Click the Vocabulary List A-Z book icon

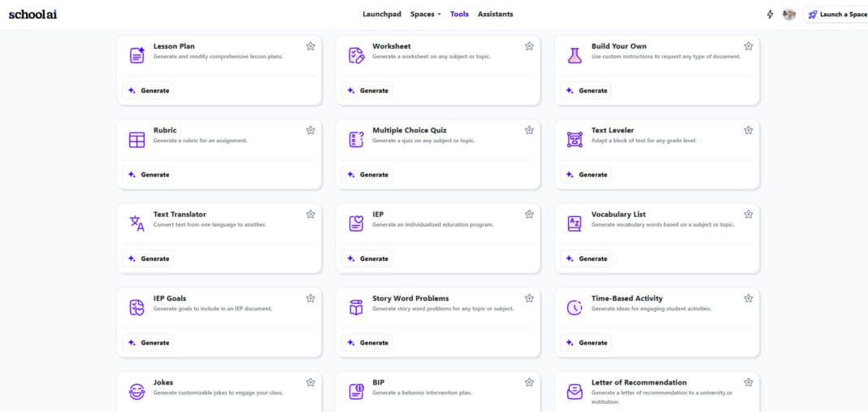[575, 223]
